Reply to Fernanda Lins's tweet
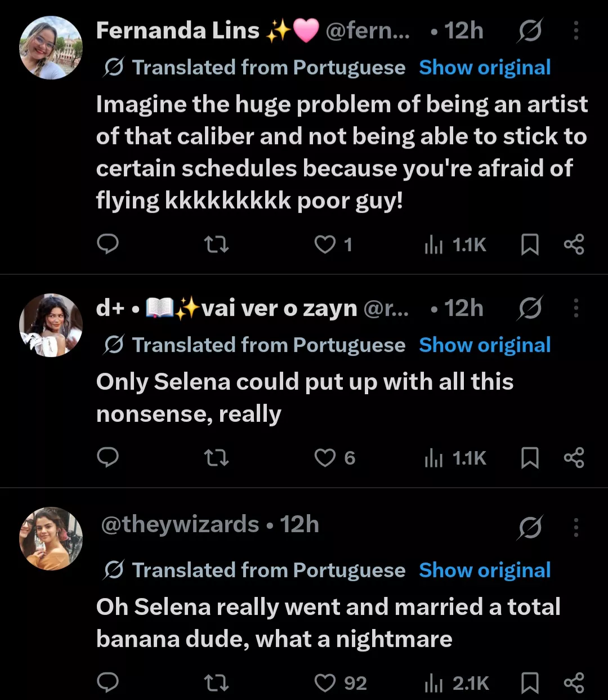The height and width of the screenshot is (700, 608). coord(108,244)
